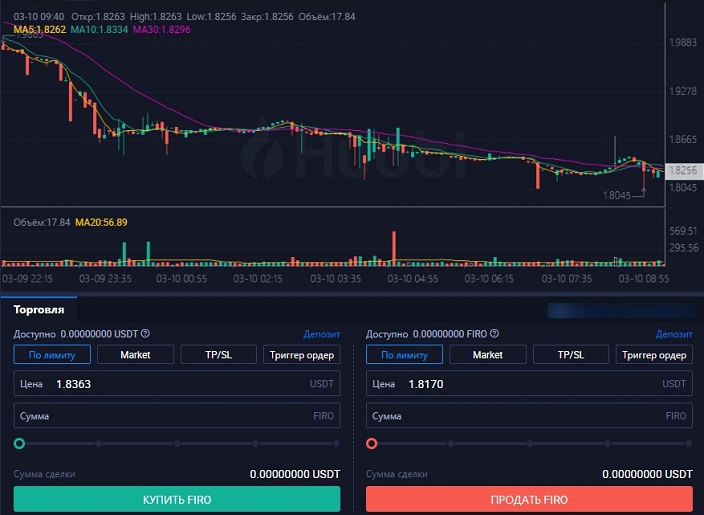Click the MA5:1.8262 indicator label
Viewport: 704px width, 515px height.
(40, 30)
